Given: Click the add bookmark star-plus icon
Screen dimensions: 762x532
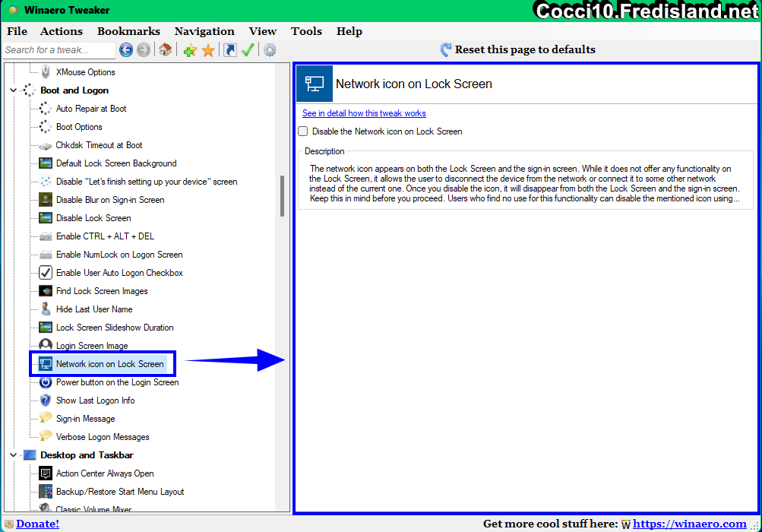Looking at the screenshot, I should (190, 49).
